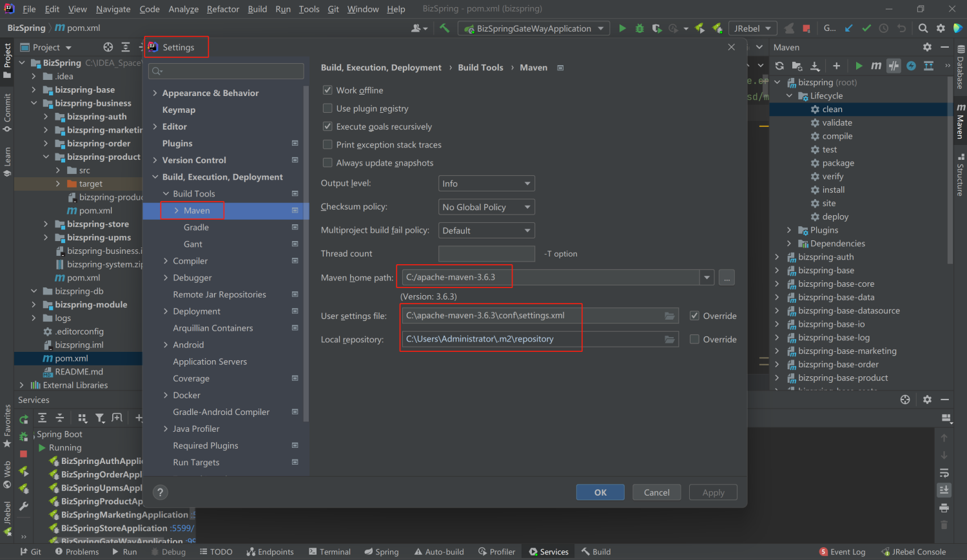Viewport: 967px width, 560px height.
Task: Run Maven build green arrow in Maven panel
Action: (x=859, y=66)
